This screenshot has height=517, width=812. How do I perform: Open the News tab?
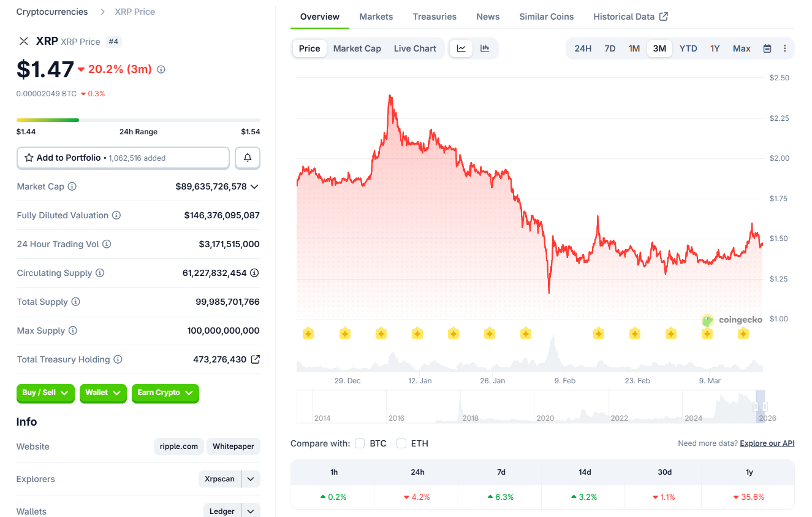(488, 17)
